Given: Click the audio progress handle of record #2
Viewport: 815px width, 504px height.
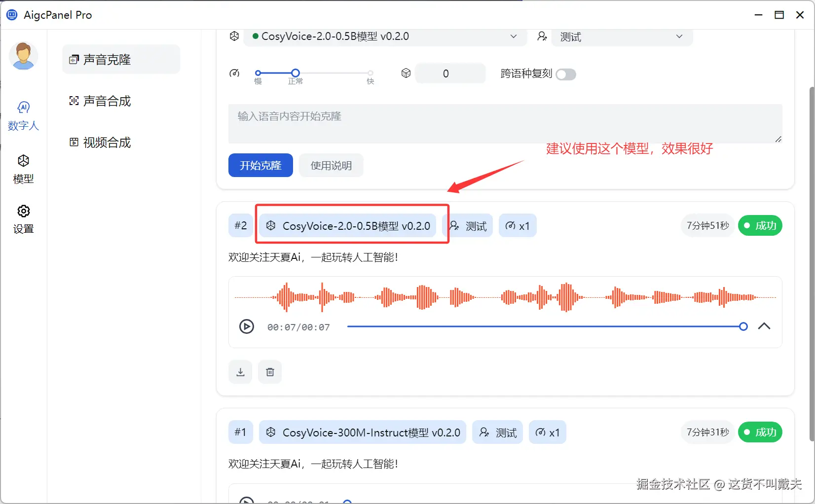Looking at the screenshot, I should click(743, 326).
